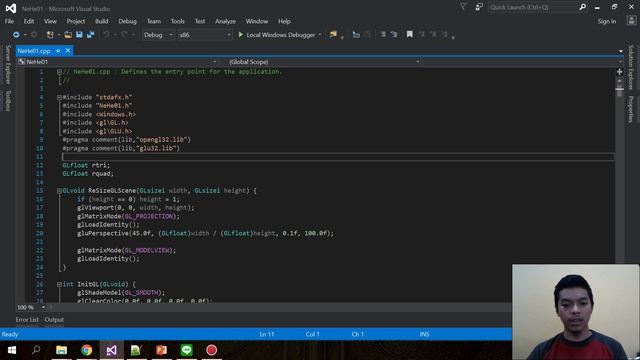
Task: Open the Analyze menu
Action: click(x=225, y=21)
